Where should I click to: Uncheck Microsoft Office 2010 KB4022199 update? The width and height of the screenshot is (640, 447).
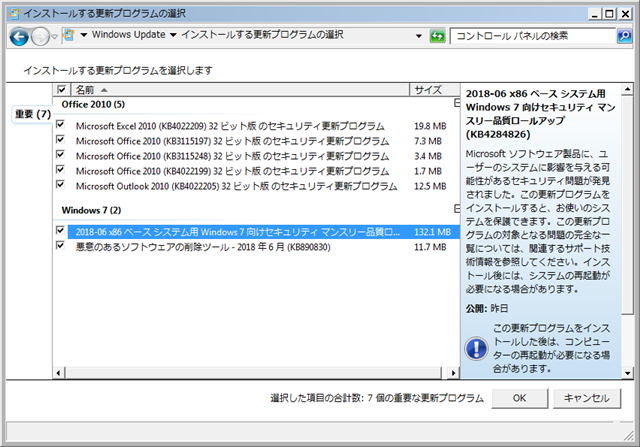click(x=60, y=169)
